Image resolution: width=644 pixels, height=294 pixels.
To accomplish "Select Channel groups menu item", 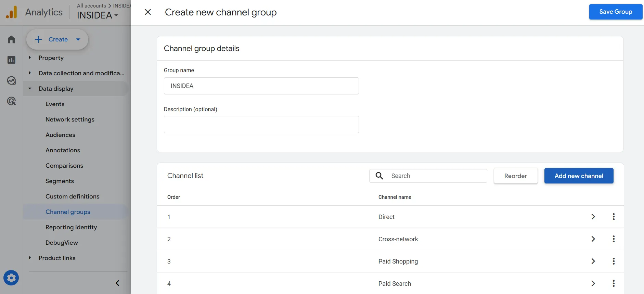I will 68,212.
